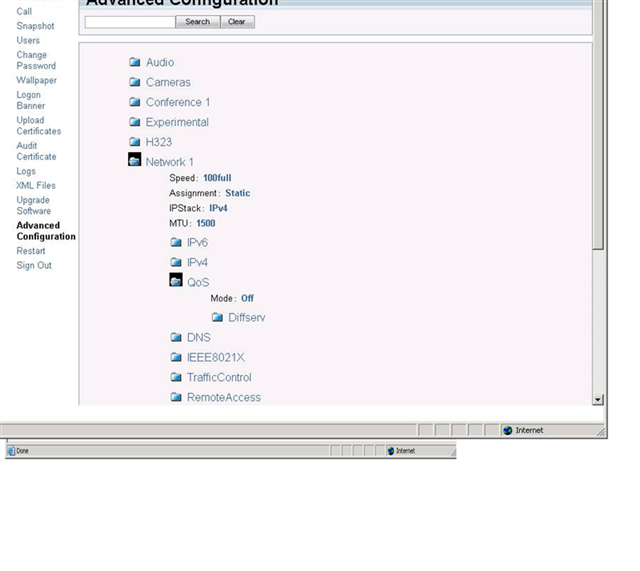Image resolution: width=640 pixels, height=571 pixels.
Task: Expand the TrafficControl label
Action: (x=219, y=378)
